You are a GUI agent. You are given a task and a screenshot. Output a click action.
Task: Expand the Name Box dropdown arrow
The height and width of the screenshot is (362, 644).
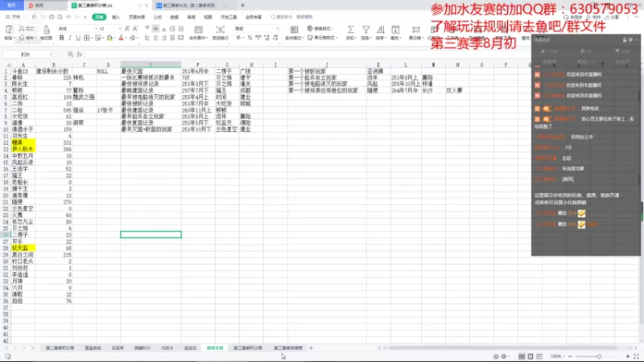[51, 54]
